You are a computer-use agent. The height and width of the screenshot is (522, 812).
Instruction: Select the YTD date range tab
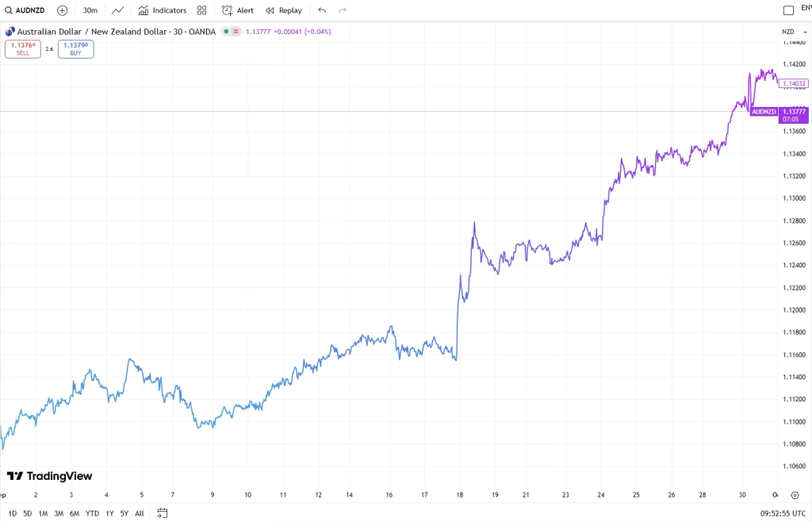pyautogui.click(x=92, y=513)
